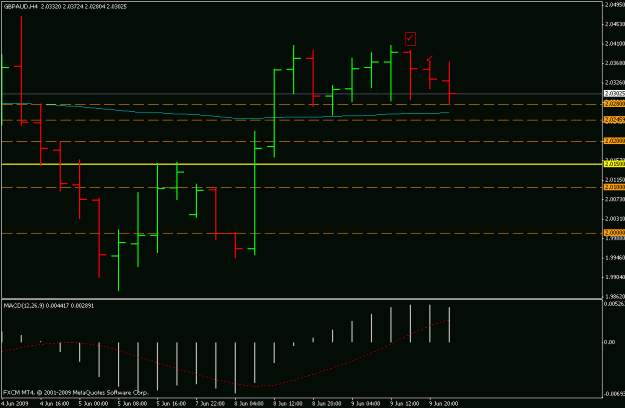The image size is (625, 408).
Task: Click the orange 2.02000 price label
Action: pyautogui.click(x=614, y=141)
